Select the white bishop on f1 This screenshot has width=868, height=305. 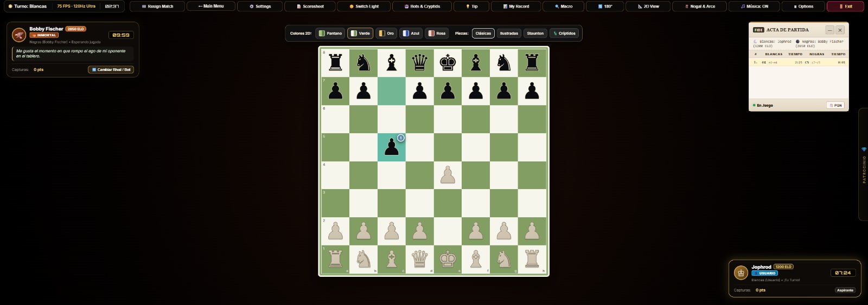[x=476, y=259]
